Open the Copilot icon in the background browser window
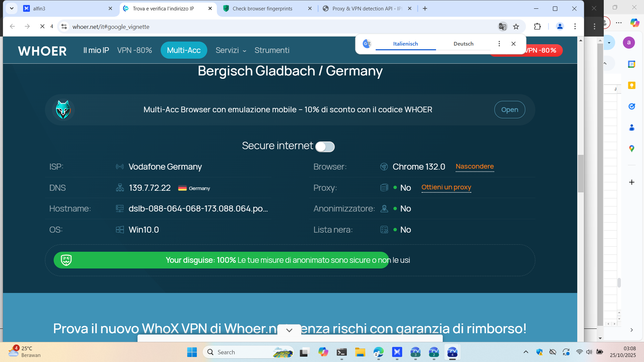The width and height of the screenshot is (644, 362). pos(635,22)
